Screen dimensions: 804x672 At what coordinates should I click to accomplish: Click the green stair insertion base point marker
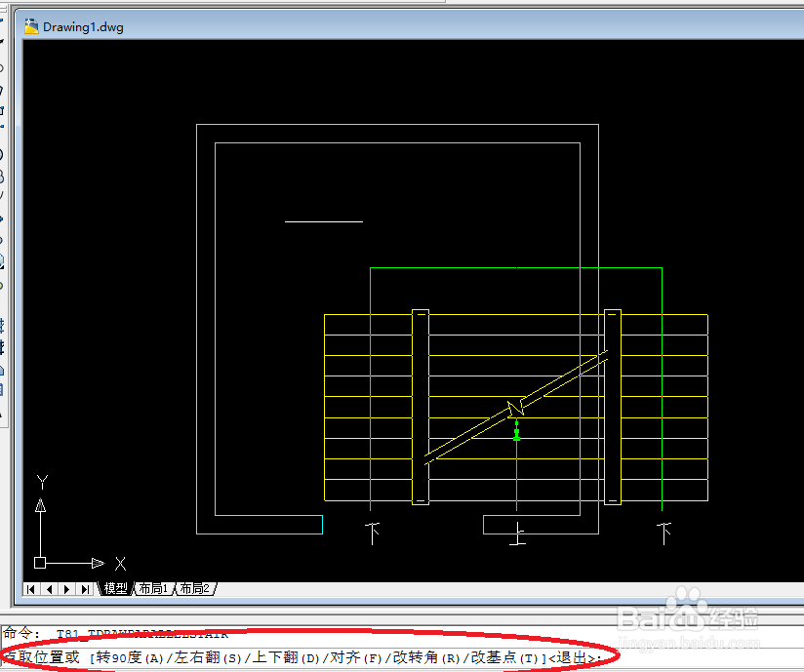click(x=516, y=430)
